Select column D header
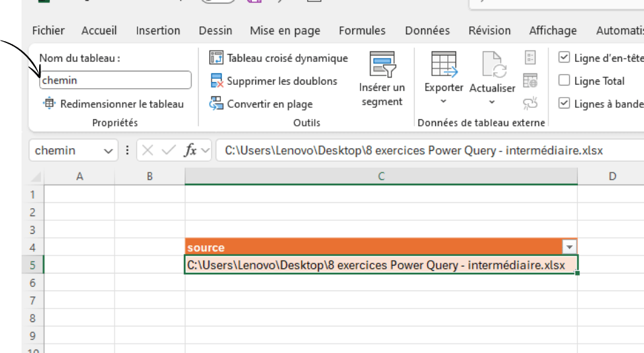The height and width of the screenshot is (353, 644). coord(612,176)
